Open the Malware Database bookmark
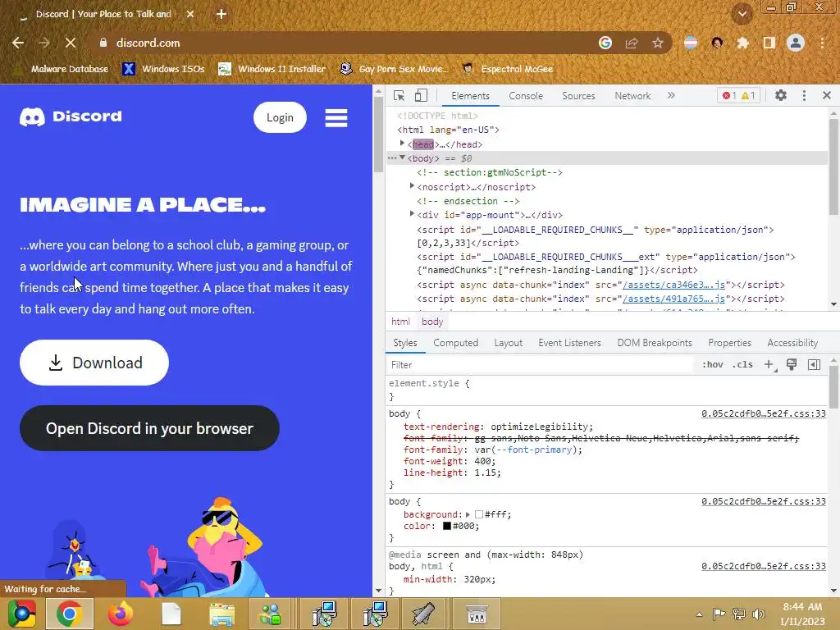Image resolution: width=840 pixels, height=630 pixels. (60, 69)
